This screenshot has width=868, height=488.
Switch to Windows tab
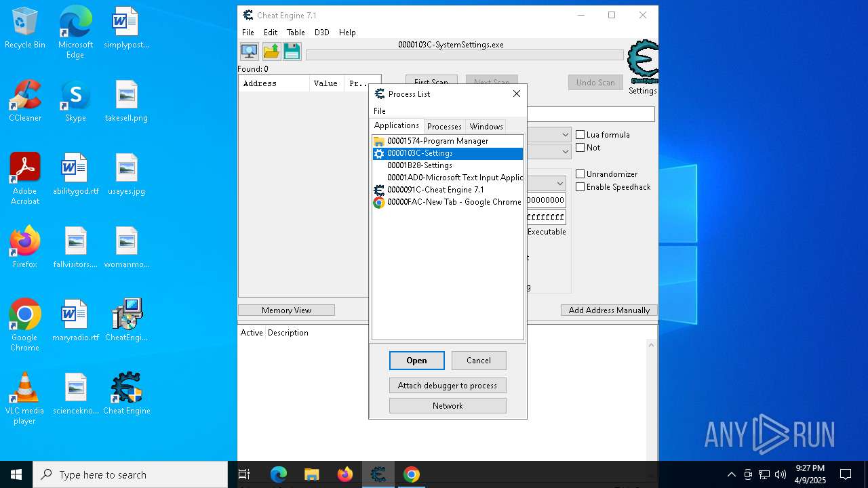486,127
